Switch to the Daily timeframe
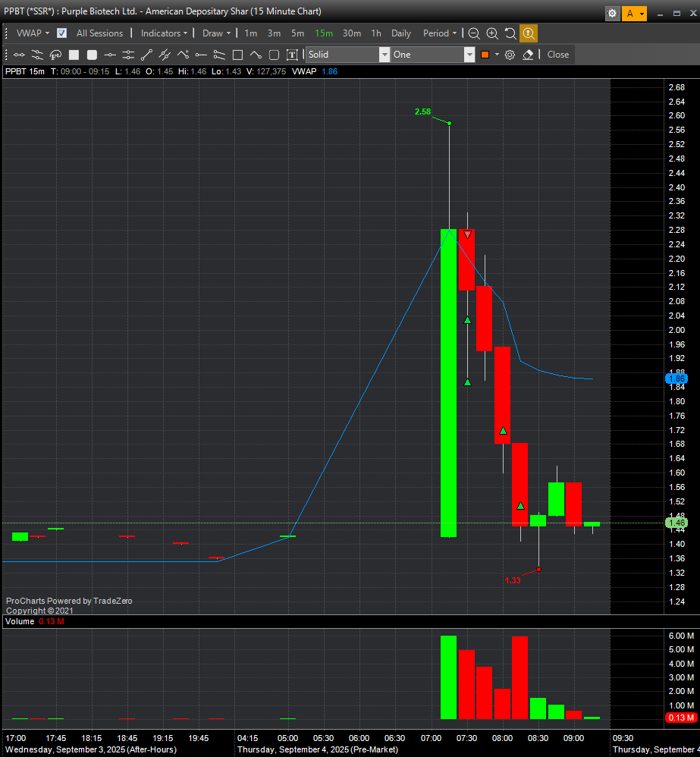This screenshot has width=700, height=757. (x=401, y=33)
